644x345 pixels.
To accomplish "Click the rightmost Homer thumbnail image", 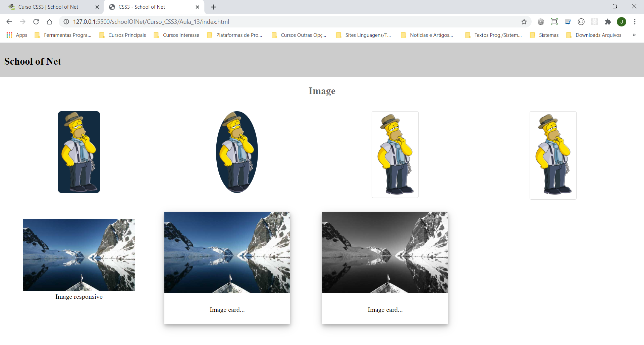I will pyautogui.click(x=553, y=155).
